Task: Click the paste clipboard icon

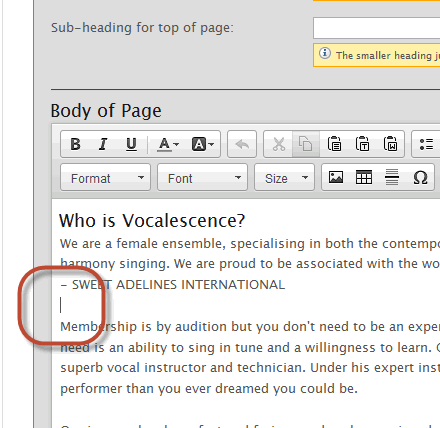Action: point(334,144)
